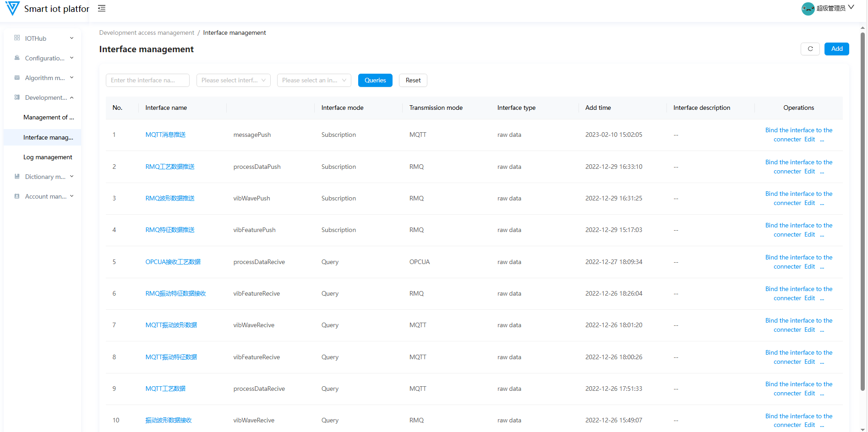Click the Algorithm menu icon in sidebar
The image size is (868, 432).
coord(17,77)
